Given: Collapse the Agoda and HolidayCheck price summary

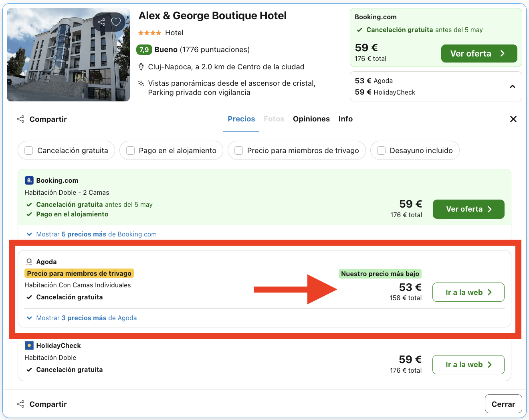Looking at the screenshot, I should [x=512, y=87].
